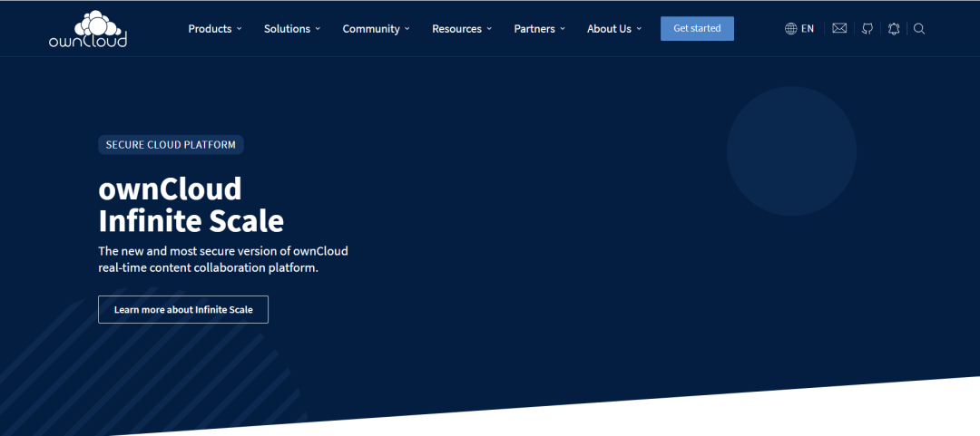Click the ownCloud logo
Screen dimensions: 980x436
(88, 29)
